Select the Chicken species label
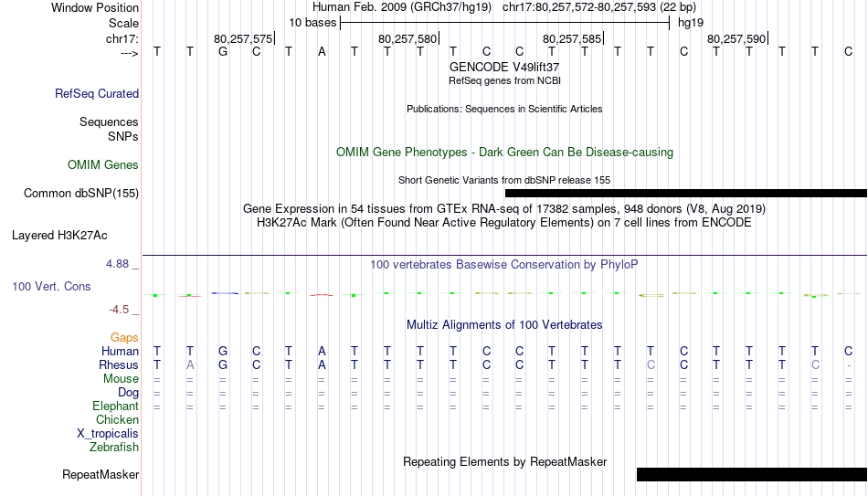 [x=117, y=419]
